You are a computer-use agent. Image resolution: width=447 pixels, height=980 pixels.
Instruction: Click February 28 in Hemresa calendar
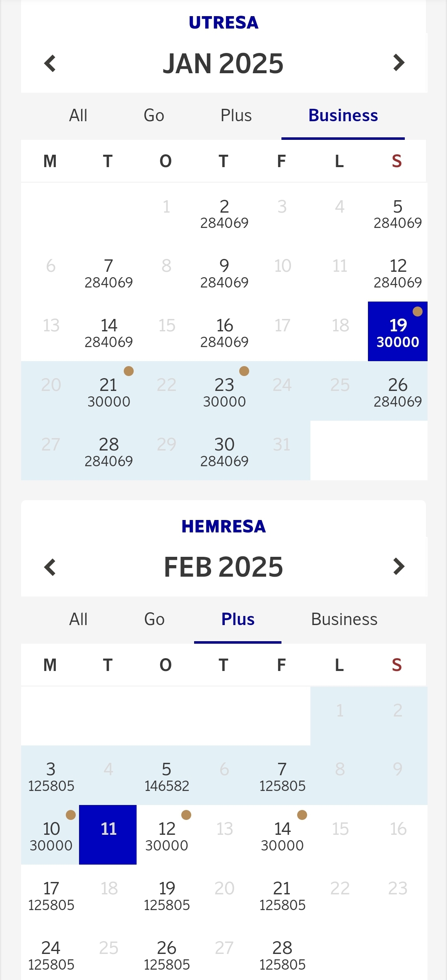(x=282, y=954)
